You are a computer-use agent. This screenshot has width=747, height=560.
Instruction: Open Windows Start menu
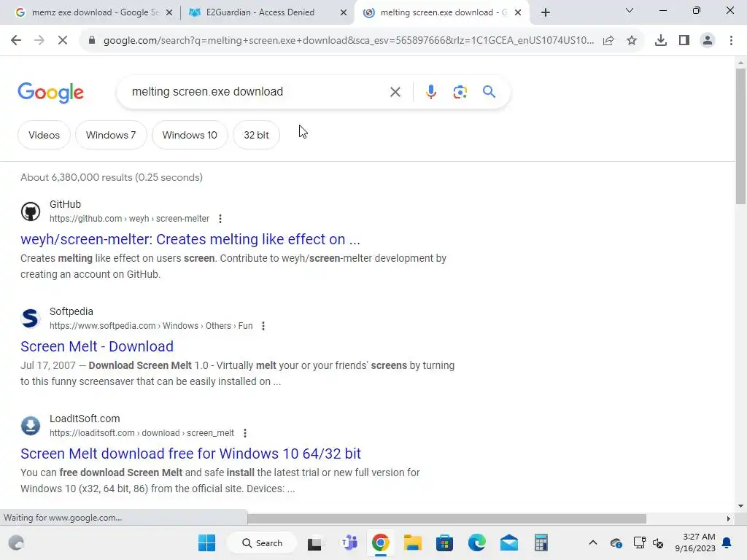click(206, 542)
